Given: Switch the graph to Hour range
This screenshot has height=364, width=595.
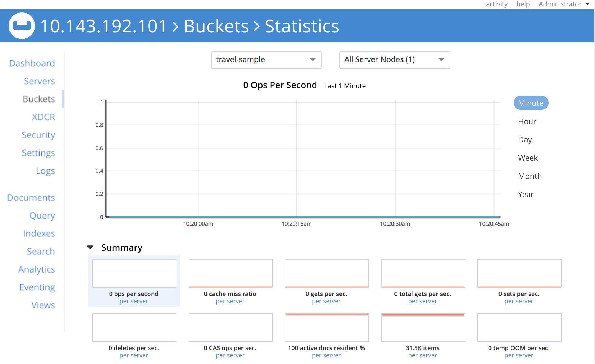Looking at the screenshot, I should (x=527, y=121).
